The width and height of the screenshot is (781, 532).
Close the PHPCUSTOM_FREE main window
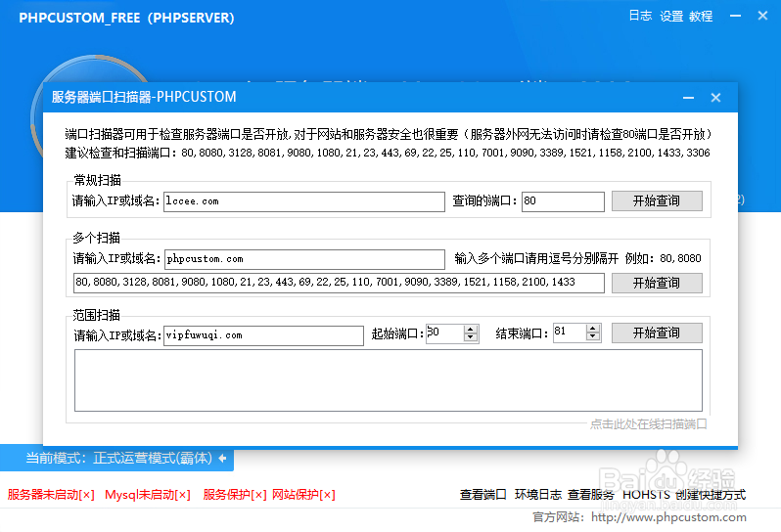tap(762, 16)
